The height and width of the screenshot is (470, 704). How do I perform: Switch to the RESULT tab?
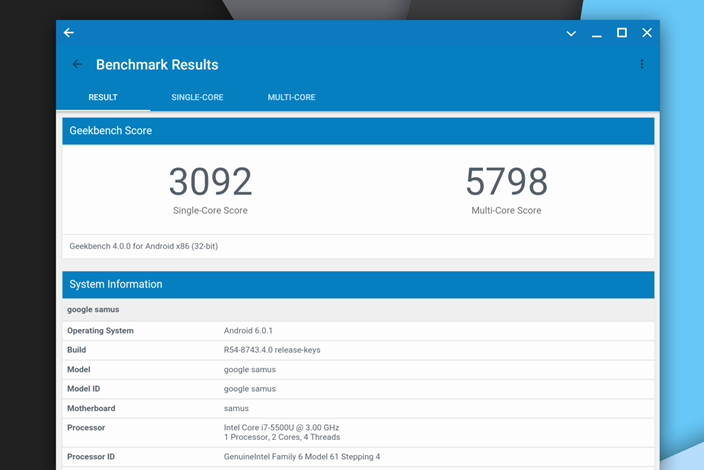pyautogui.click(x=103, y=97)
